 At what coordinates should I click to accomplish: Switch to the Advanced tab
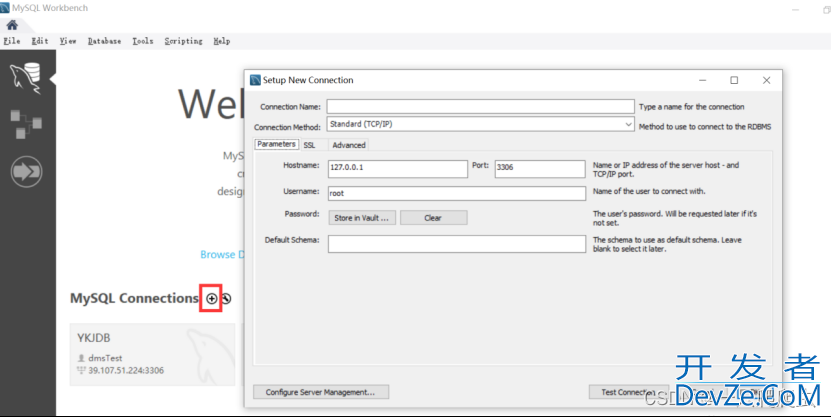tap(349, 145)
